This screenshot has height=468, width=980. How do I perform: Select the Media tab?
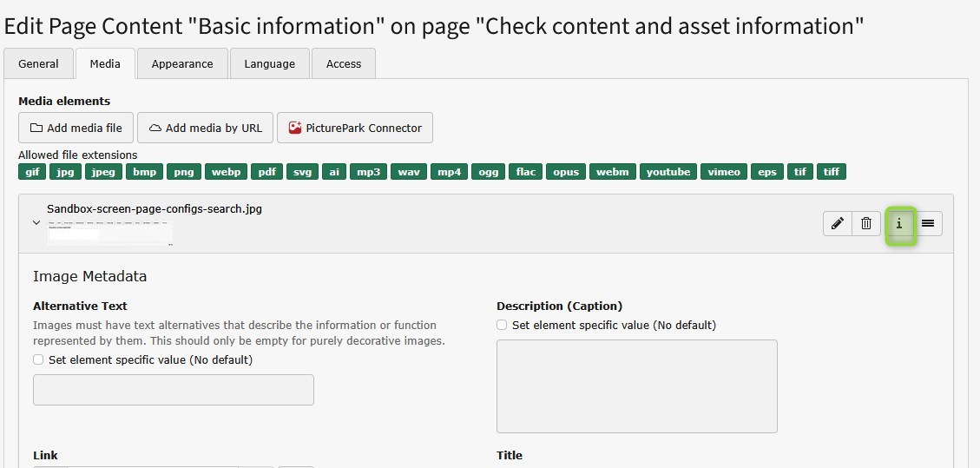tap(105, 63)
